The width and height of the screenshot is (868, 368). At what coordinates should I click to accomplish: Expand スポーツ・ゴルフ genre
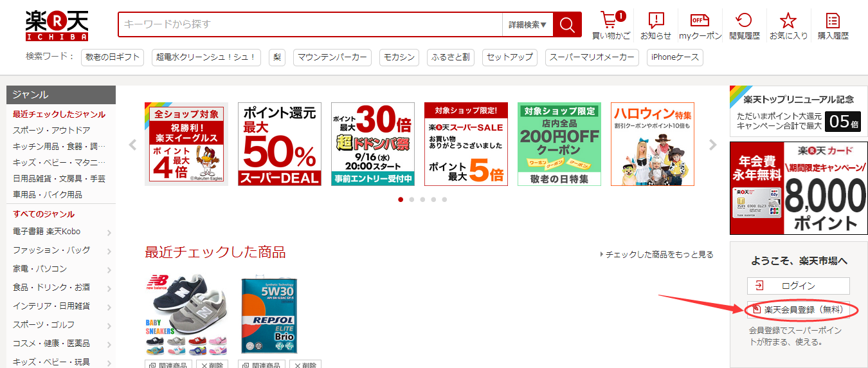tap(61, 325)
